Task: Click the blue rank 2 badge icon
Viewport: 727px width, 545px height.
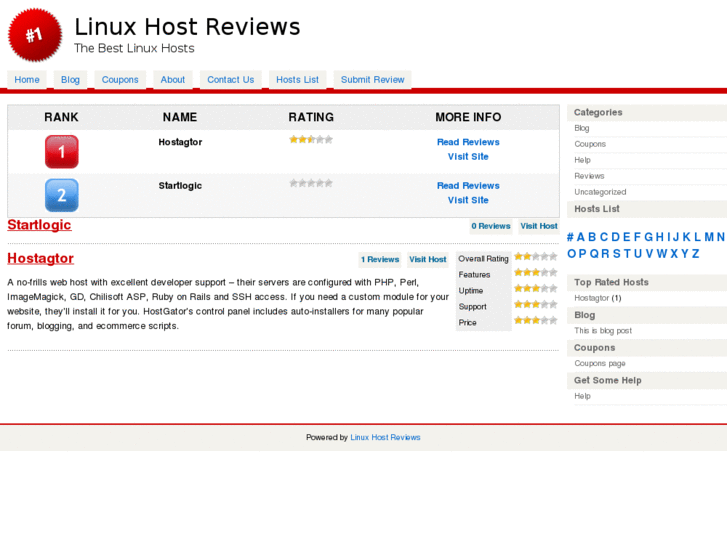Action: tap(62, 195)
